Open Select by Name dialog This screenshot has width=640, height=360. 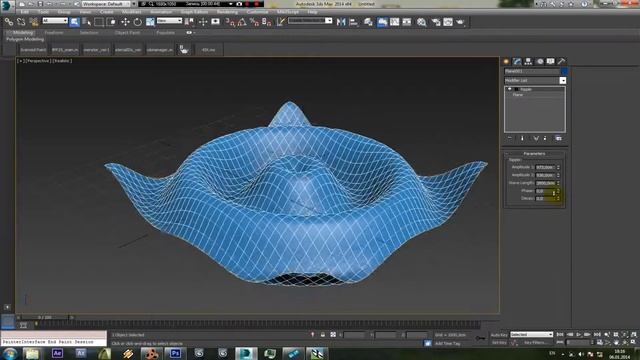pyautogui.click(x=87, y=22)
